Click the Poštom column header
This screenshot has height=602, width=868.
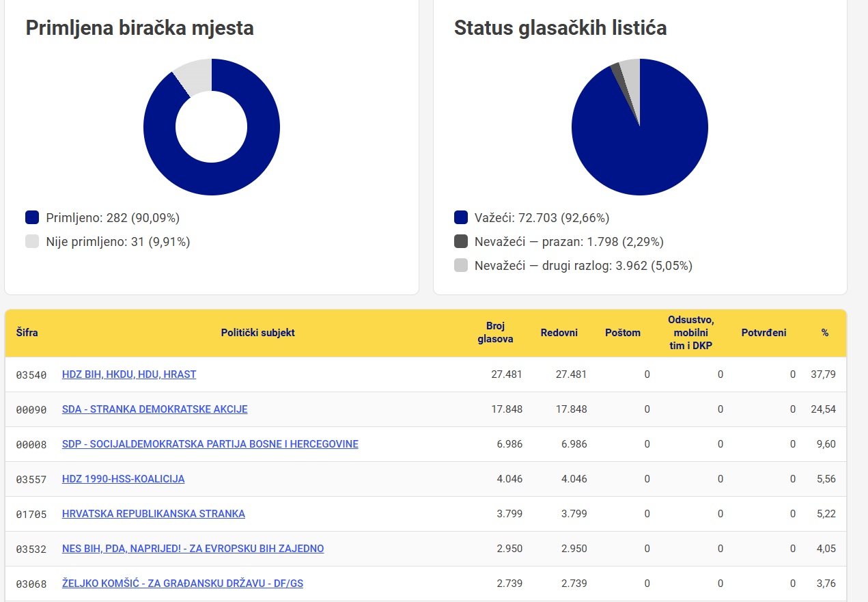point(623,333)
